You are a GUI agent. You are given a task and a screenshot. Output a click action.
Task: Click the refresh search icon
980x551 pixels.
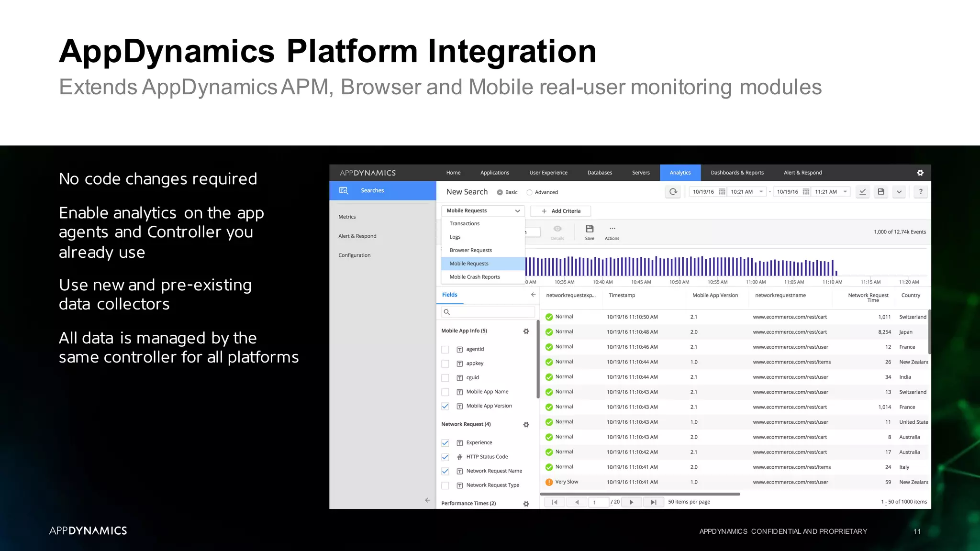tap(673, 192)
